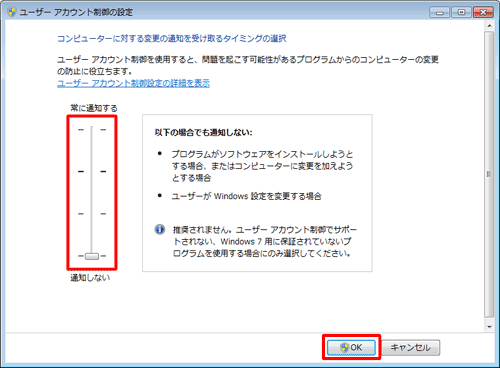Open ユーザー アカウント制御設定の詳細を表示 link

[x=133, y=83]
